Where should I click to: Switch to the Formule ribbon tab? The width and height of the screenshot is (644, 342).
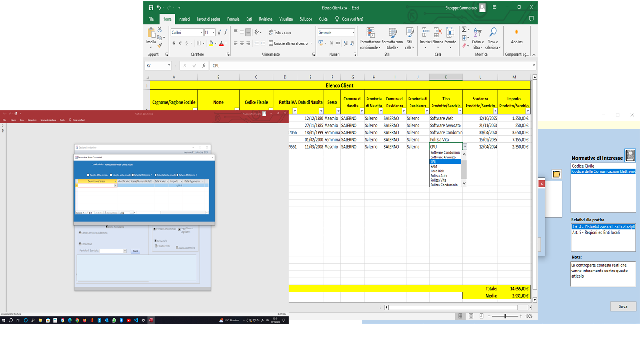click(x=233, y=19)
